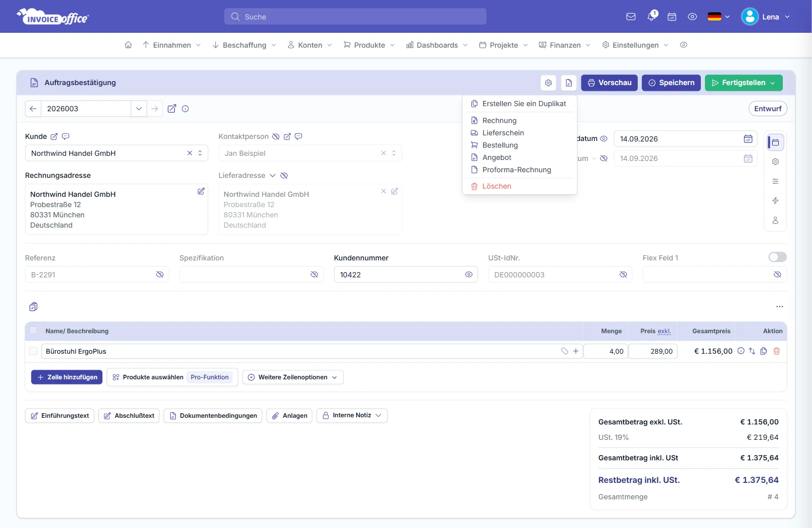Click the Vorschau button
The height and width of the screenshot is (528, 812).
click(x=609, y=83)
